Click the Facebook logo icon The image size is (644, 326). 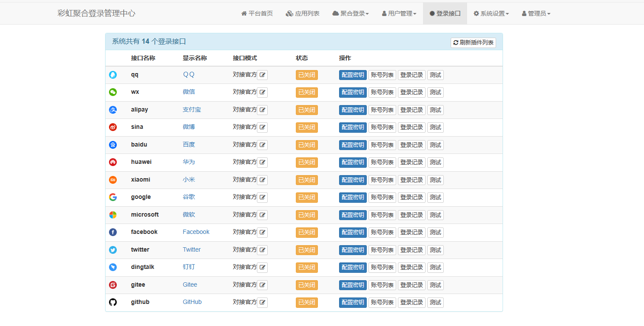113,232
